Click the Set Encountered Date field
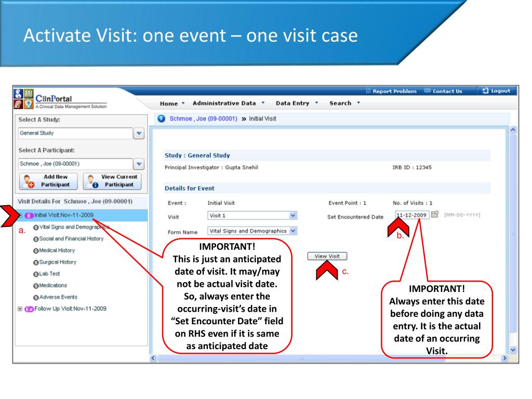The height and width of the screenshot is (399, 532). (x=412, y=215)
